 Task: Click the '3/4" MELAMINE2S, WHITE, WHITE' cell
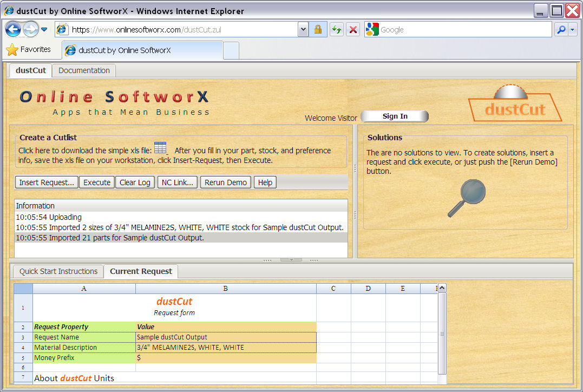(x=226, y=348)
